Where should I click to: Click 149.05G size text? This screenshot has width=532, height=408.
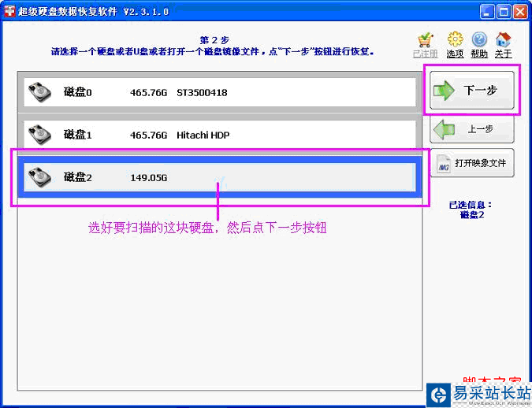149,177
